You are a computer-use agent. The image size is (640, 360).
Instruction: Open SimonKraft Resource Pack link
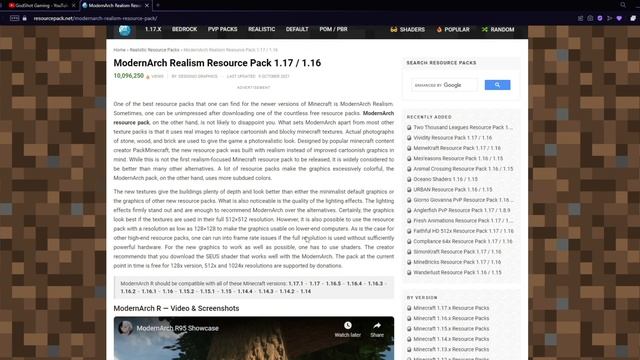pos(457,252)
